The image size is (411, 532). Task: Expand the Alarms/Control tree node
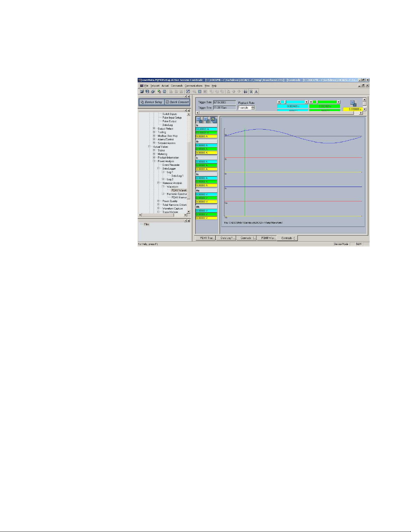point(154,139)
